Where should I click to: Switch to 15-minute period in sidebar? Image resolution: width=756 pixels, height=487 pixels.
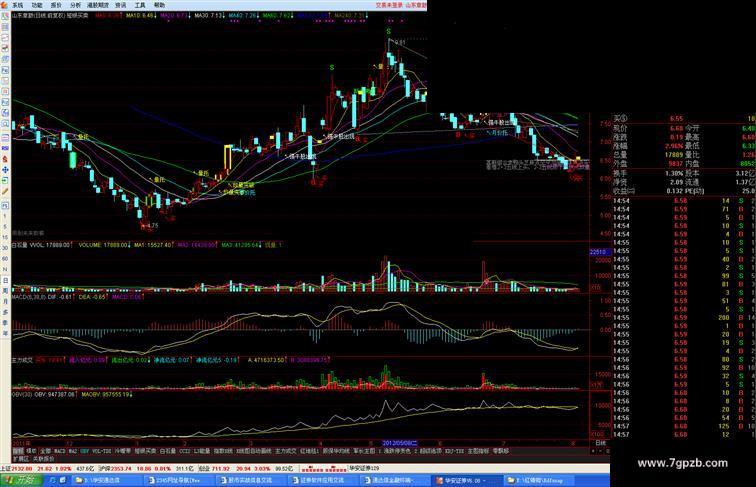click(5, 237)
